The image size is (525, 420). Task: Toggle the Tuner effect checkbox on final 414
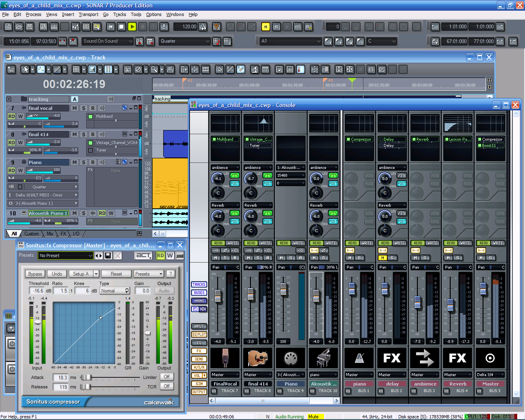click(90, 150)
